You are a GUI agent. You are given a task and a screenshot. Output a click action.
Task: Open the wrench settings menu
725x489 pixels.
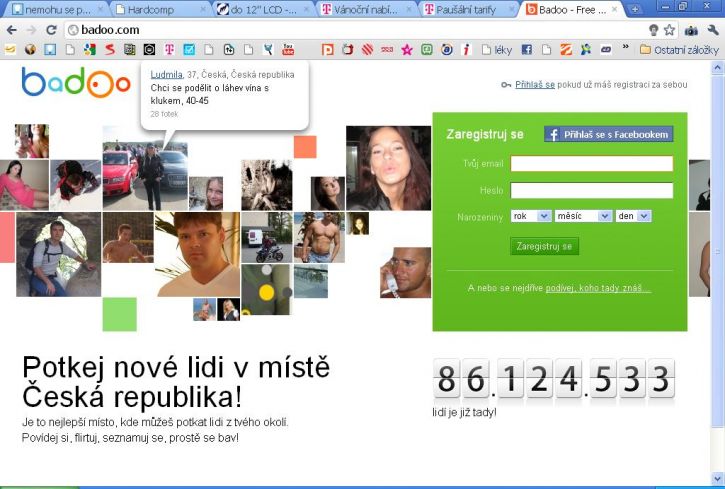[713, 30]
